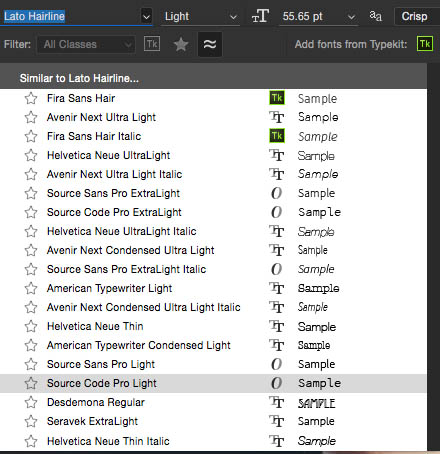Screen dimensions: 440x454
Task: Favorite Helvetica Neue Thin Italic star
Action: tap(31, 441)
